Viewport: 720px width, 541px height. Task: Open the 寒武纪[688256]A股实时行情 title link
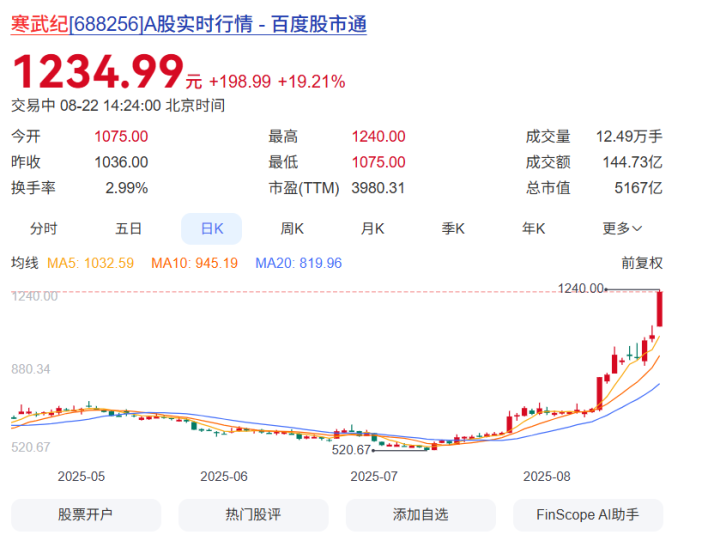(x=189, y=24)
